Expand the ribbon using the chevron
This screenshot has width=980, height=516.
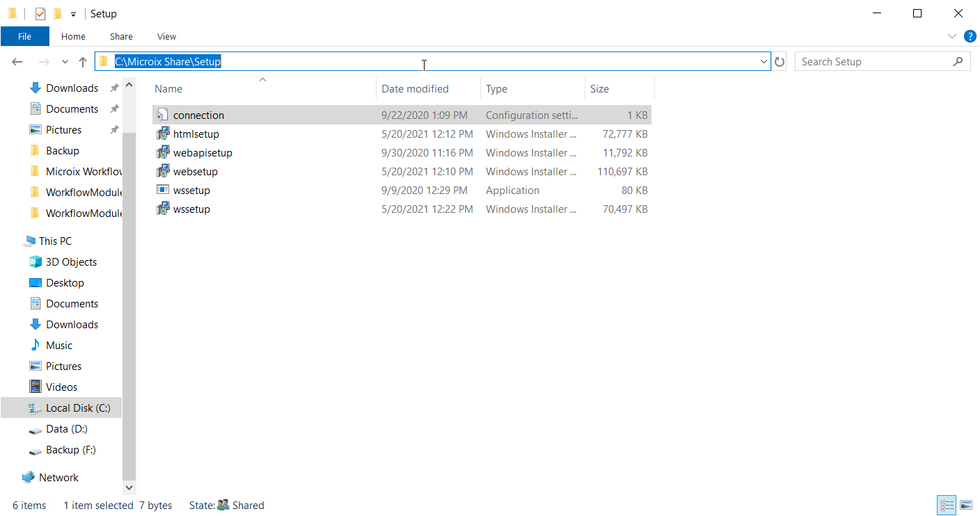(952, 36)
